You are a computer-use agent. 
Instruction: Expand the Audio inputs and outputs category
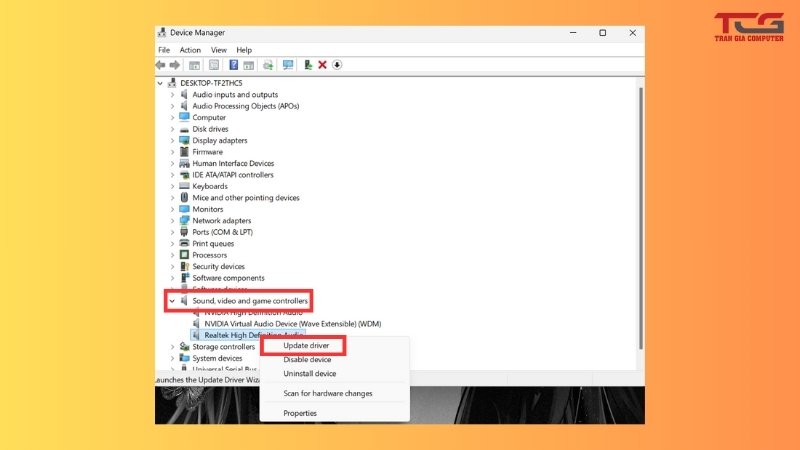172,95
